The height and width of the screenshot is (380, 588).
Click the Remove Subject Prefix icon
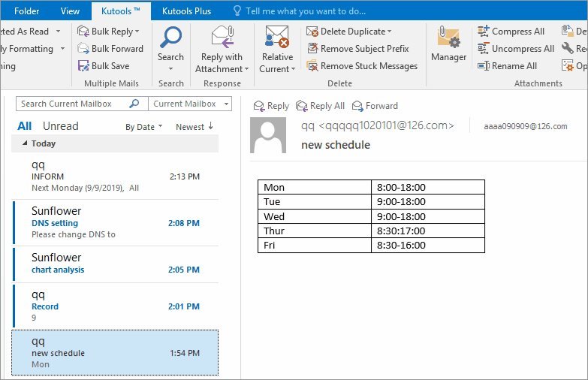point(312,48)
